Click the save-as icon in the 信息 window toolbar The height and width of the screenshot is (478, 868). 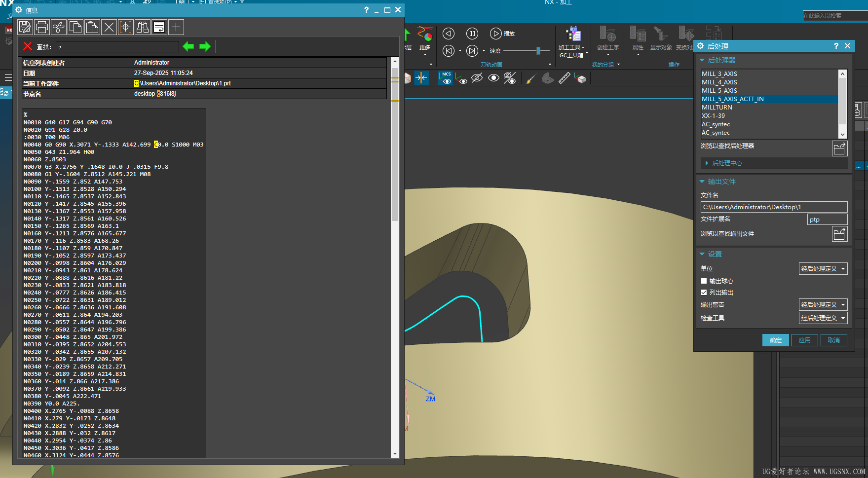pyautogui.click(x=25, y=27)
